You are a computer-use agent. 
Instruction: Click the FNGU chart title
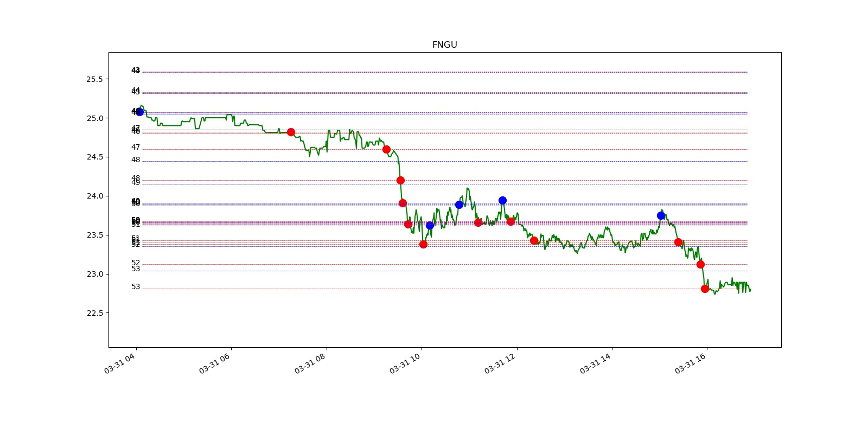(x=444, y=45)
